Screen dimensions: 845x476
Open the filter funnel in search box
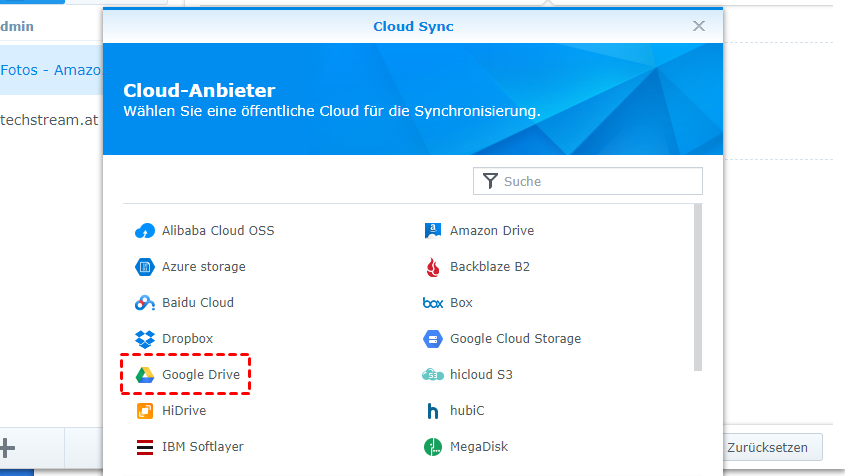click(x=490, y=181)
